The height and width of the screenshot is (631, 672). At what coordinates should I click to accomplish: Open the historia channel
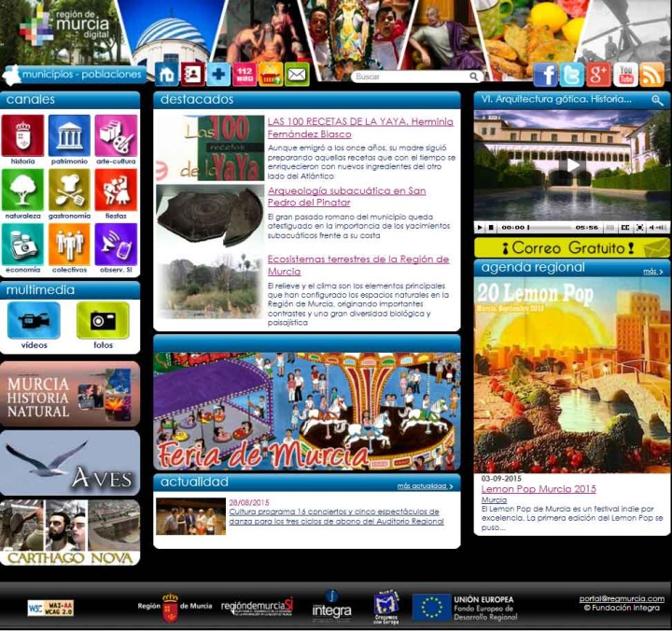pyautogui.click(x=22, y=140)
